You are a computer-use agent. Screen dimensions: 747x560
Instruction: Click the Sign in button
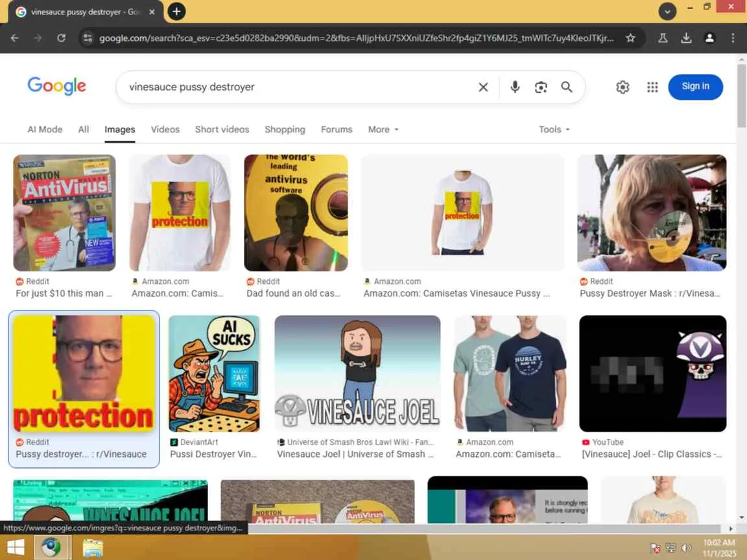pos(695,87)
